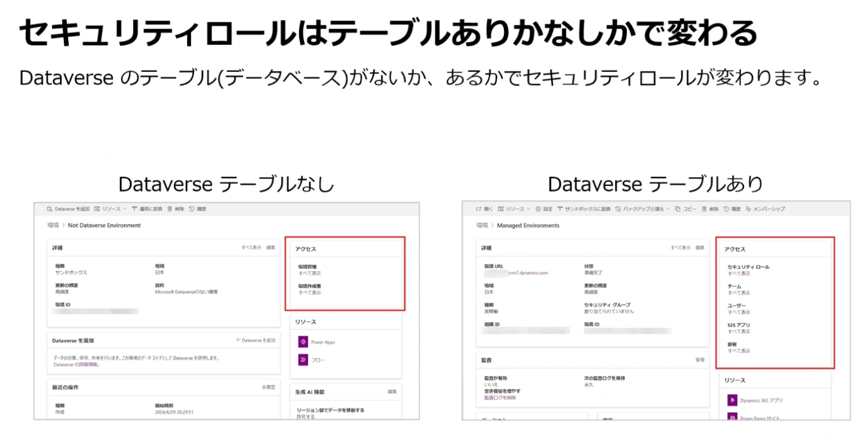
Task: Click コピー toolbar button
Action: (x=686, y=209)
